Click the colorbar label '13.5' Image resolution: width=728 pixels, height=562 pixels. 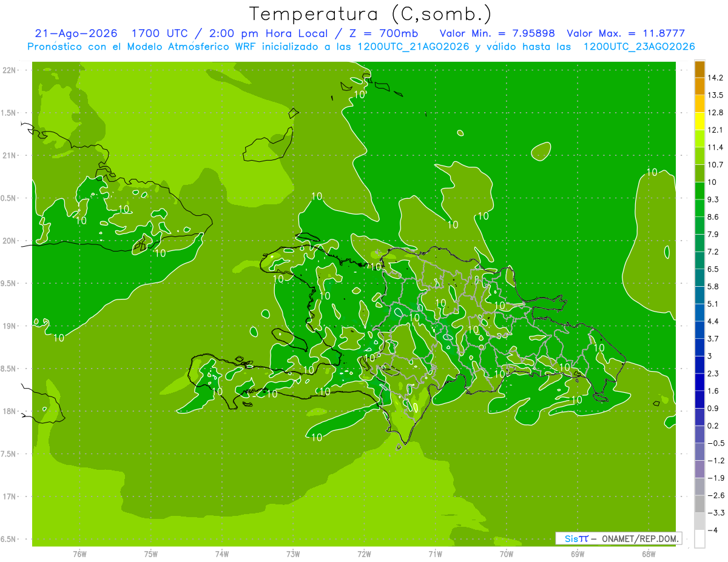tap(715, 95)
